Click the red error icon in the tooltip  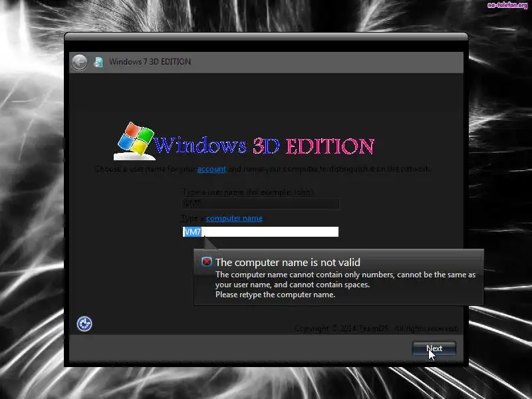point(207,261)
